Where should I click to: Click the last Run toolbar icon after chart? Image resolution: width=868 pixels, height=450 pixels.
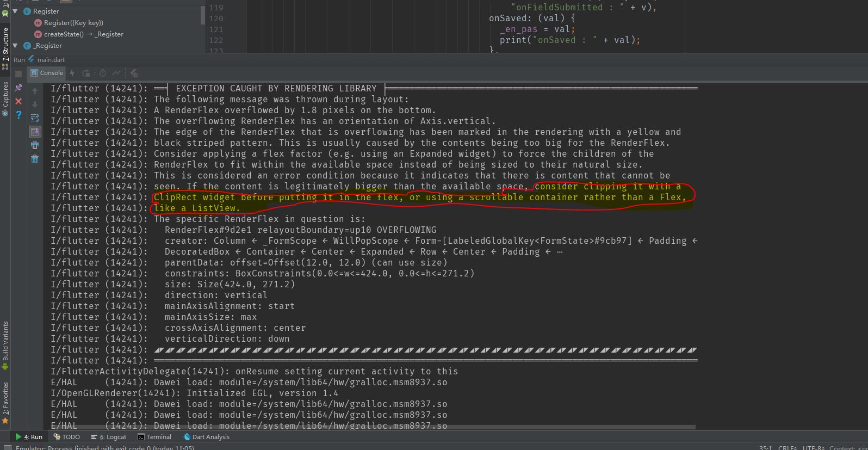tap(134, 73)
